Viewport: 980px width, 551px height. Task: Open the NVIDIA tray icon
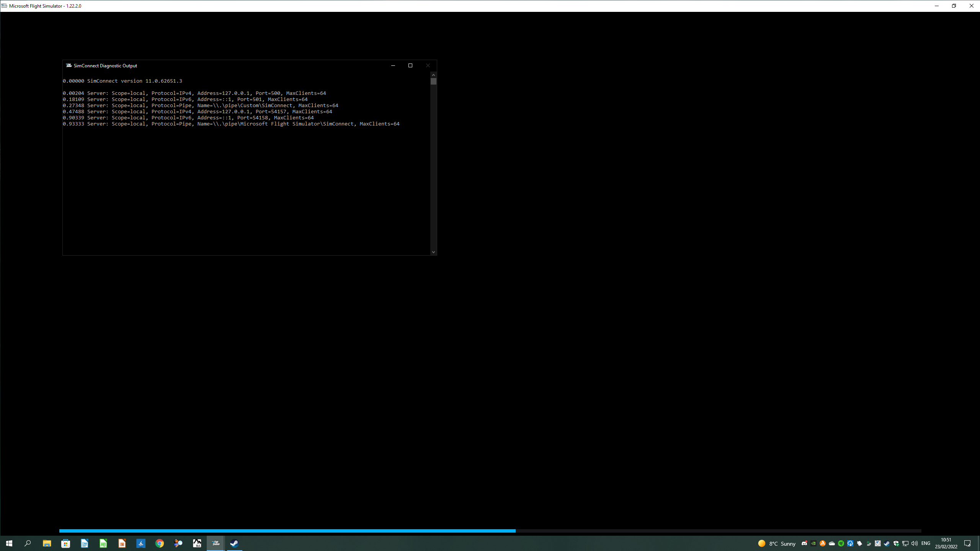(x=813, y=543)
